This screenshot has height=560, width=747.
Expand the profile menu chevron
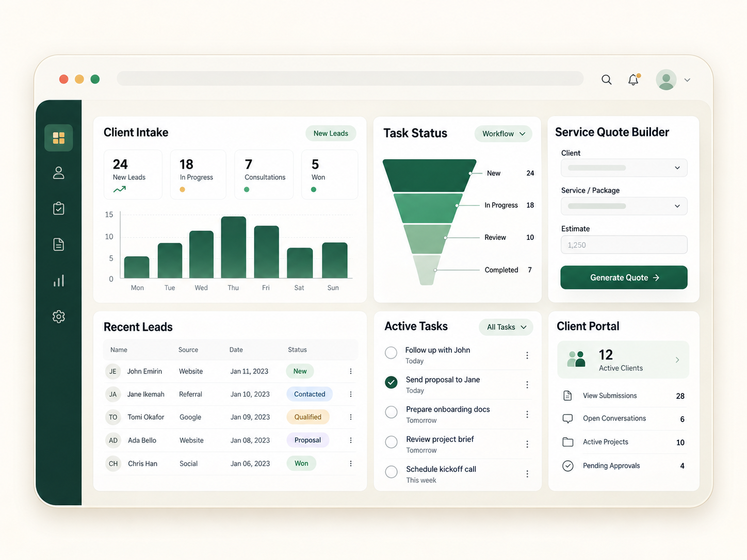687,80
